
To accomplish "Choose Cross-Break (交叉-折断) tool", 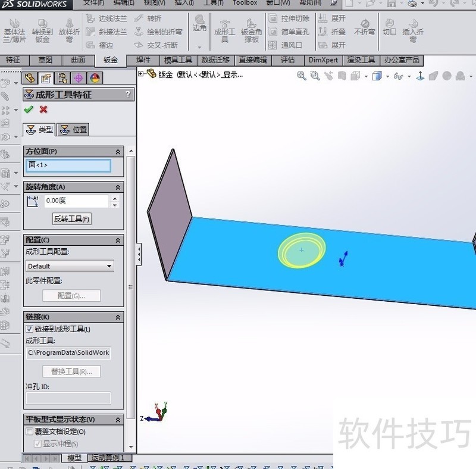I will [156, 45].
